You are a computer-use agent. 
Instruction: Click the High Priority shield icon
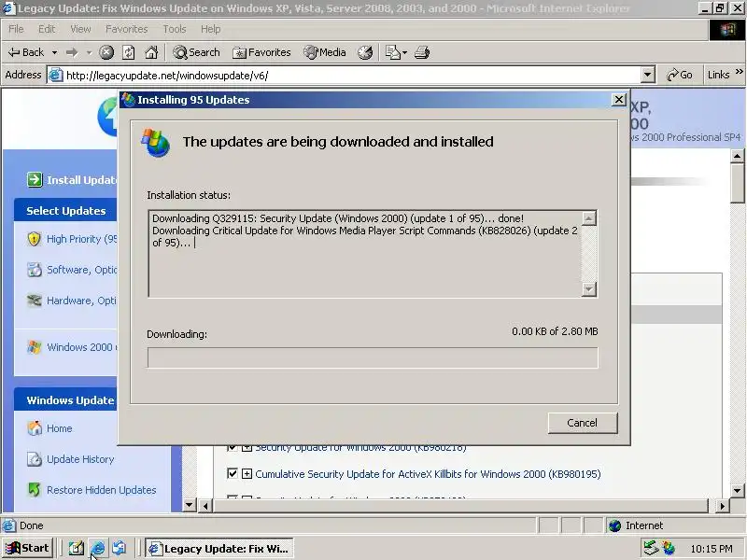click(x=35, y=239)
